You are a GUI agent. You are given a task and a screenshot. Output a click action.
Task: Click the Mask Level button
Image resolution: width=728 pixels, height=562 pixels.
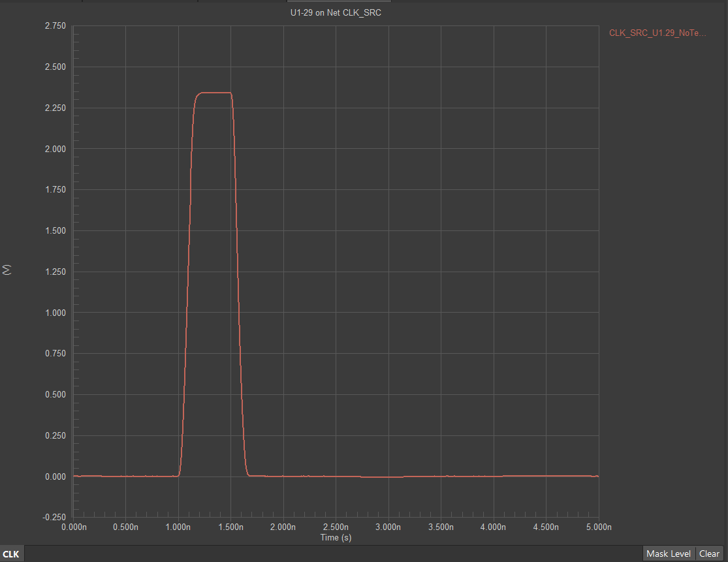(x=668, y=554)
